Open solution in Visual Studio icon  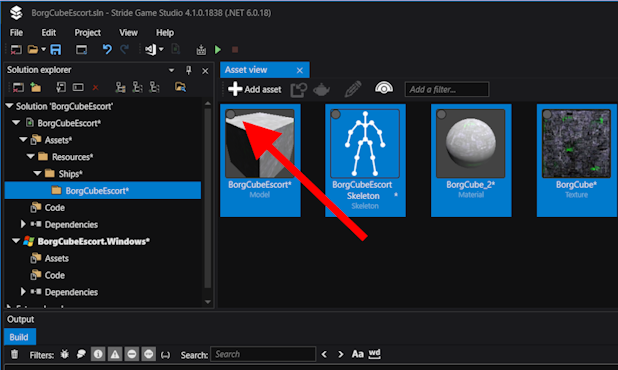pos(150,50)
